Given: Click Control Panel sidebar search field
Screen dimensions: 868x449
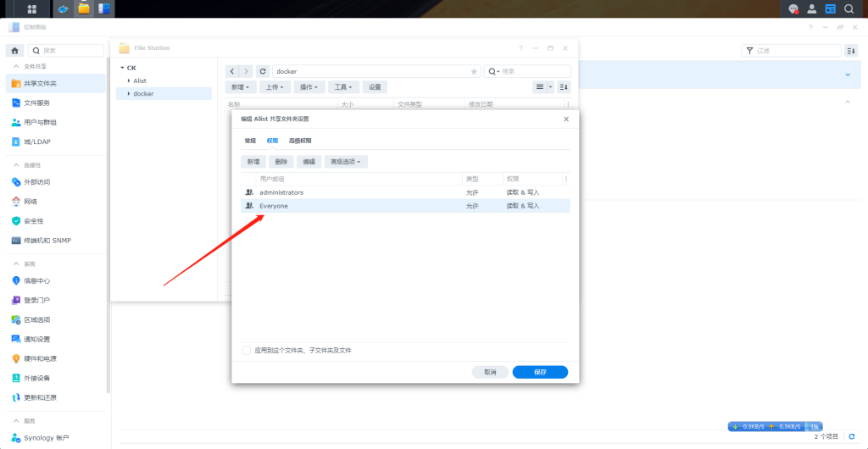Looking at the screenshot, I should click(x=66, y=50).
